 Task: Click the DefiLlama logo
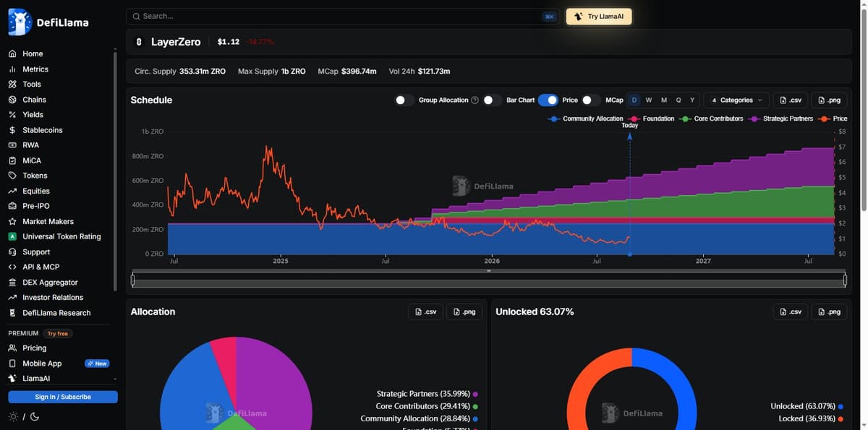pos(48,22)
